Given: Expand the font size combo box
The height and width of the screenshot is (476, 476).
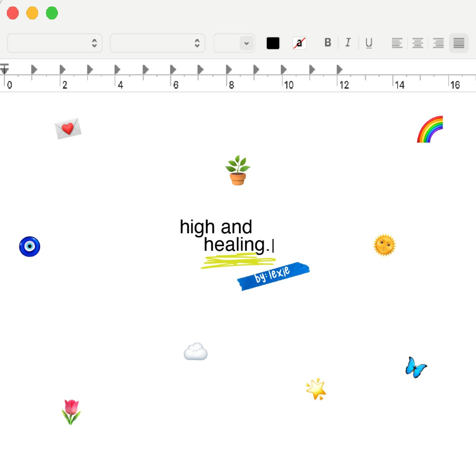Looking at the screenshot, I should tap(246, 43).
